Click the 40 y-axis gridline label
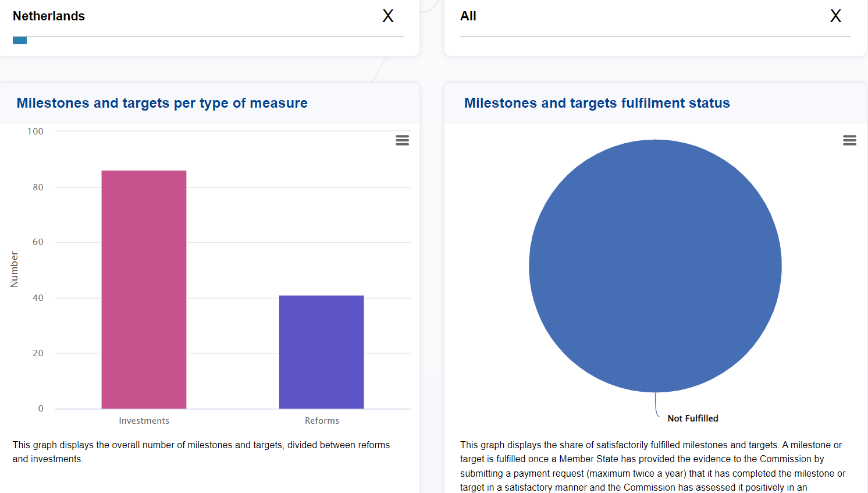868x493 pixels. click(x=38, y=298)
